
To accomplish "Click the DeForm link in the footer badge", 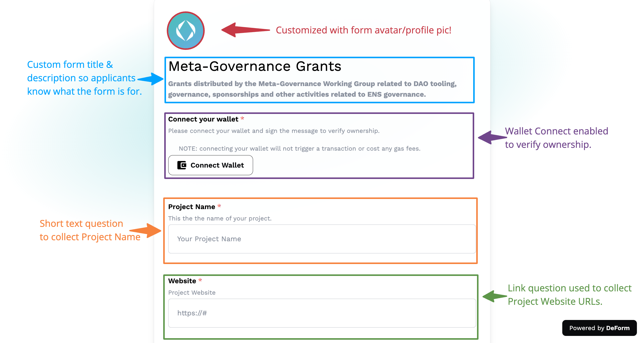I will [x=618, y=328].
